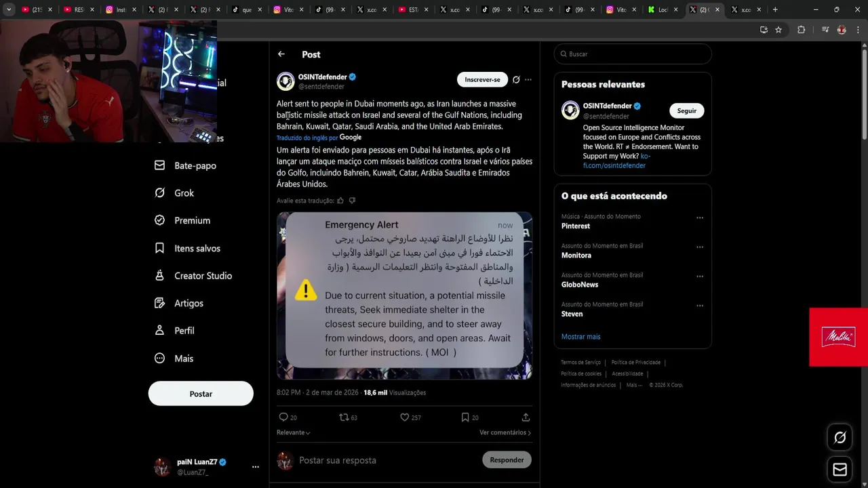Open account menu next to paiN LuanZ7
Image resolution: width=868 pixels, height=488 pixels.
tap(256, 467)
